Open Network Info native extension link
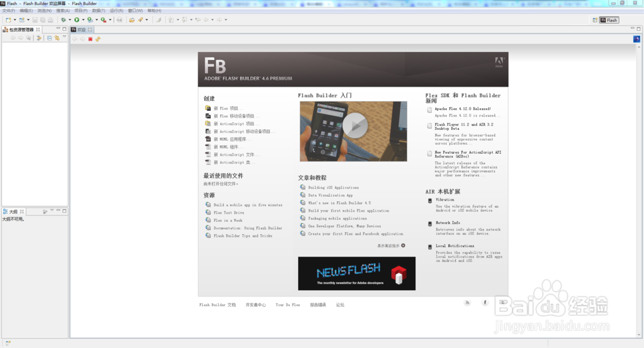Viewport: 644px width, 348px height. pos(448,223)
